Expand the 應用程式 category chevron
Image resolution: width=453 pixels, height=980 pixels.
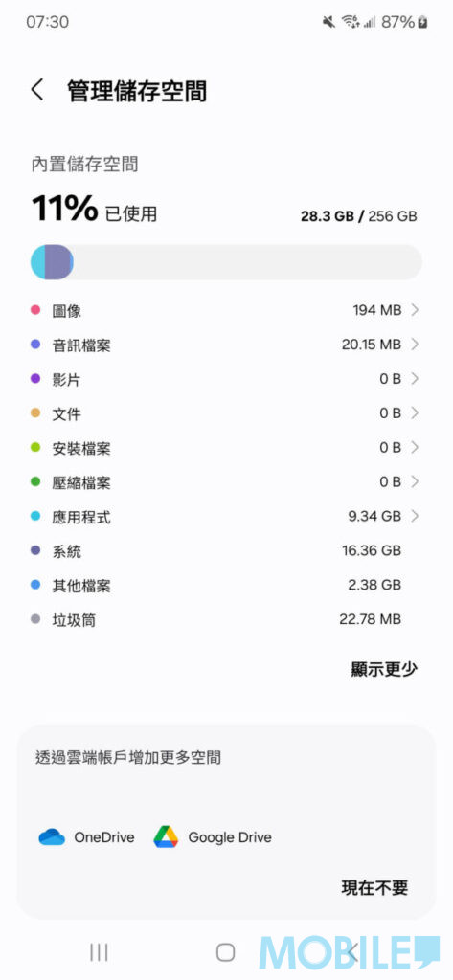coord(414,516)
